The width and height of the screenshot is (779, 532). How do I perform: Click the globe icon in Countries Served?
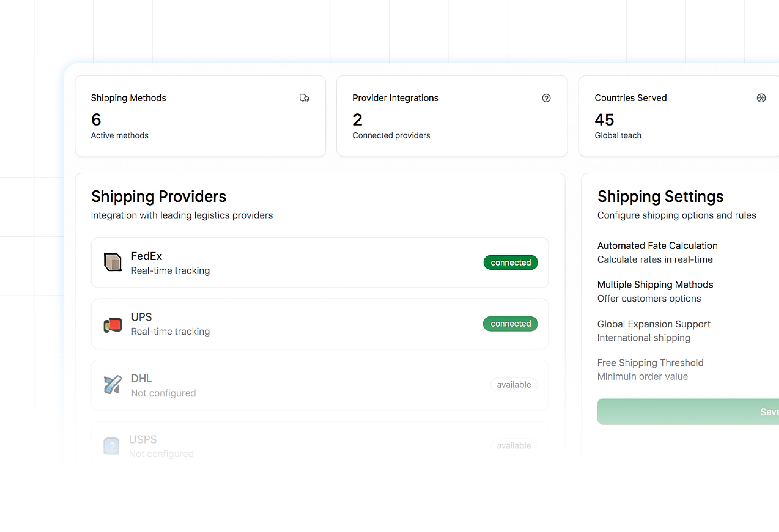coord(761,98)
